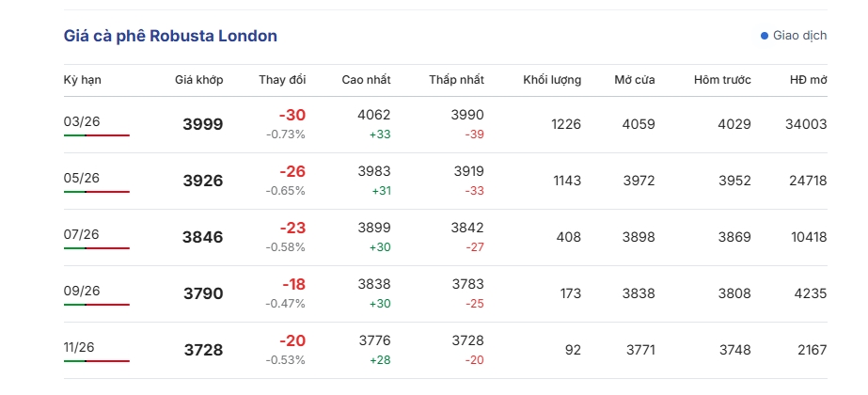868x395 pixels.
Task: Click the Khối lượng column header
Action: (x=552, y=80)
